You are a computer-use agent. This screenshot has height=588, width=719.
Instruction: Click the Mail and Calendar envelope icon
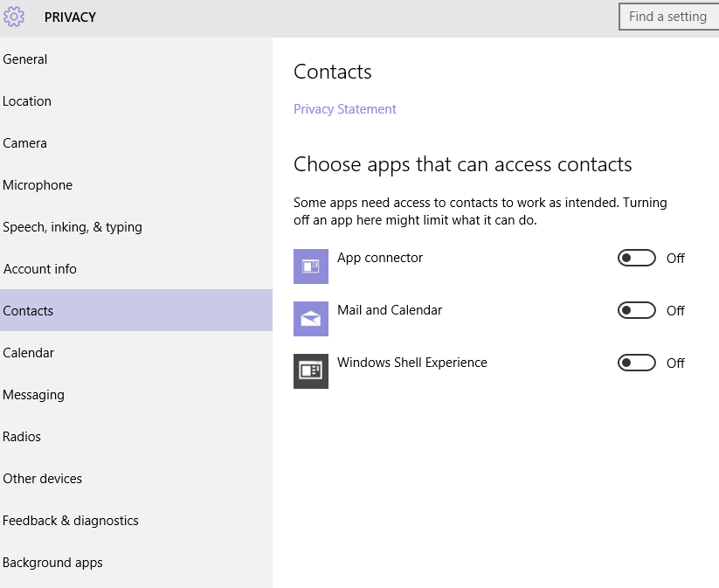[x=311, y=319]
